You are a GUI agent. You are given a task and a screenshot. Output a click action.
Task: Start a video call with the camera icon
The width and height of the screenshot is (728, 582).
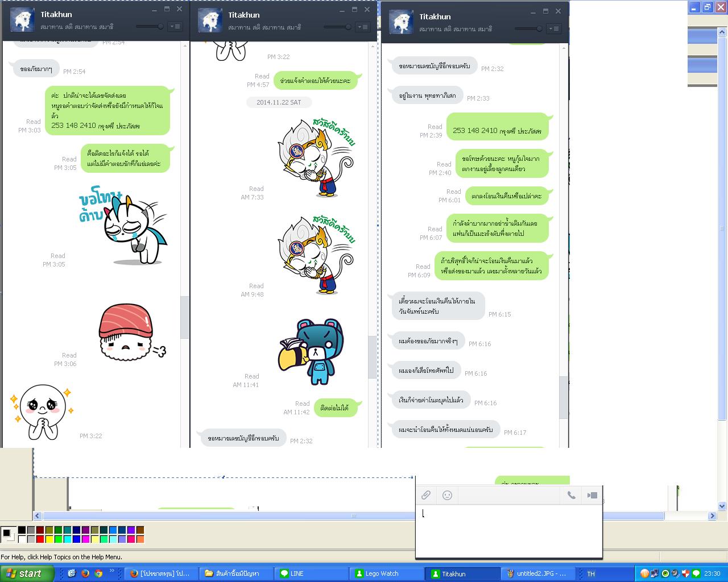pyautogui.click(x=592, y=495)
